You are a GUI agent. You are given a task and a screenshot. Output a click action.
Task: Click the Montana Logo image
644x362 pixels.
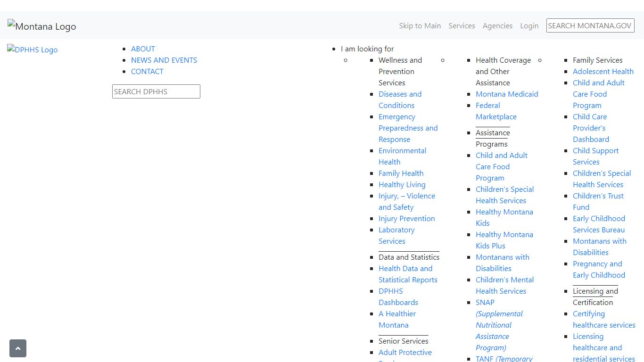click(42, 26)
